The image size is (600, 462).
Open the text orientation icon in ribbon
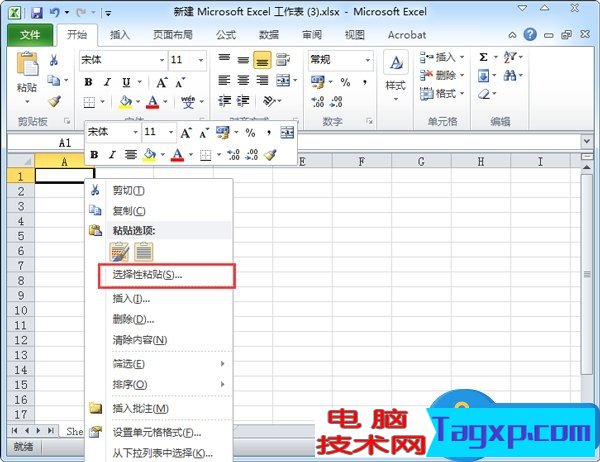269,101
